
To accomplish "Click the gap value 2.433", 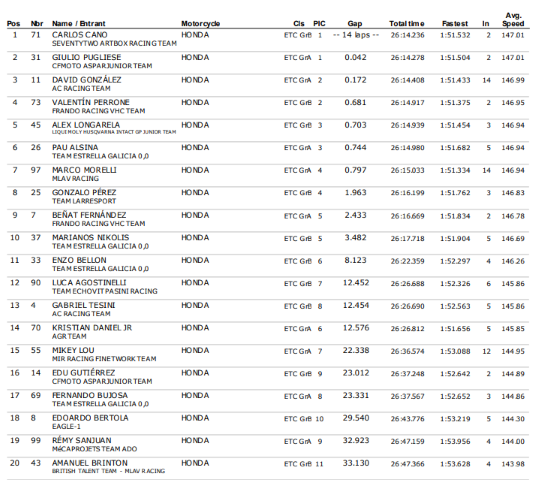I will click(355, 215).
